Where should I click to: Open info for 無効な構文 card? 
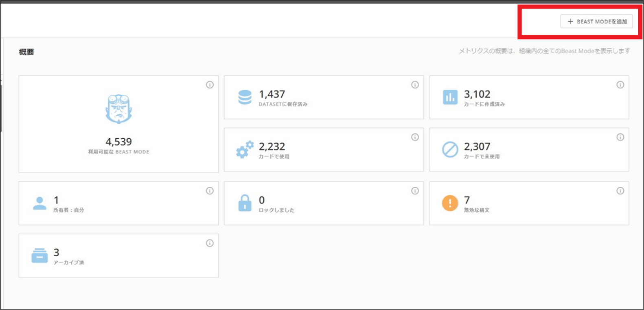point(620,191)
